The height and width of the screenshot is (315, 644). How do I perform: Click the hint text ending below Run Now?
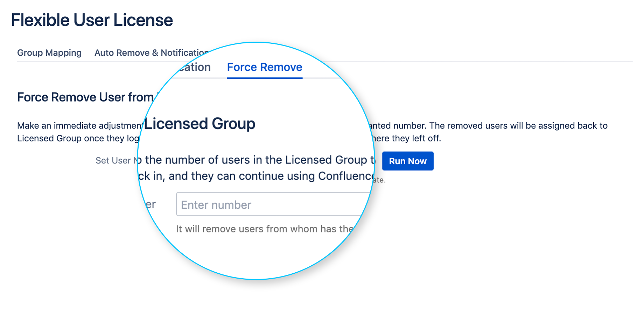click(379, 180)
